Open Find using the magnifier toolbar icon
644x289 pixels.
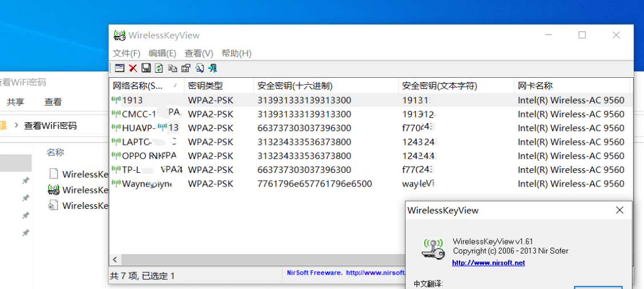[199, 68]
